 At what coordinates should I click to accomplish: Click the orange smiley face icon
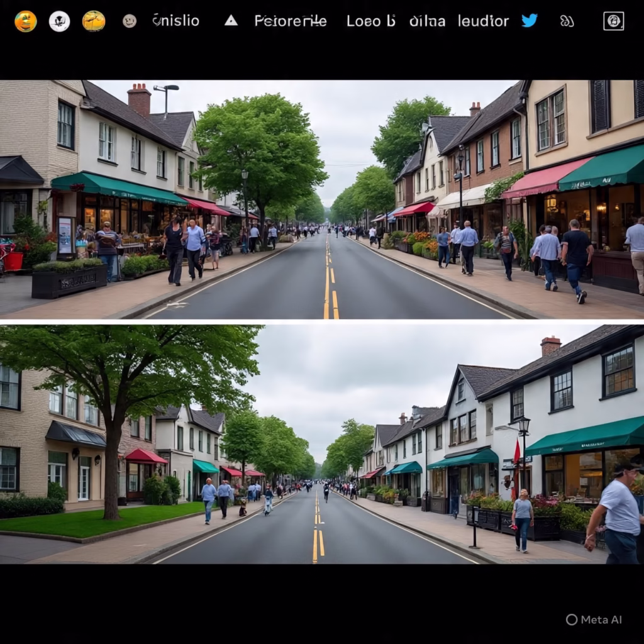25,21
